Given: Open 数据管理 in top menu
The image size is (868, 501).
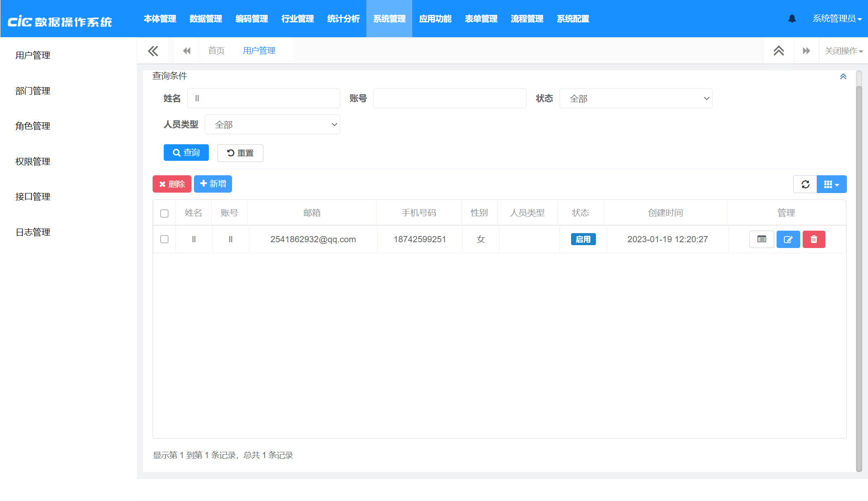Looking at the screenshot, I should 206,19.
